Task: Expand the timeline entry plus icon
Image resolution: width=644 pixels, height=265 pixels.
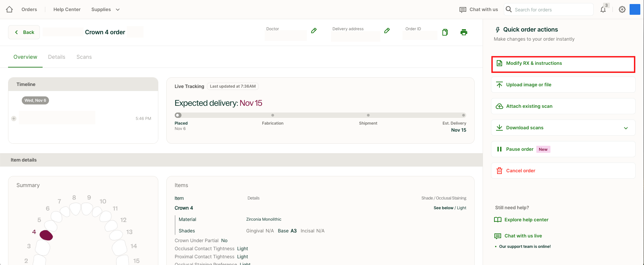Action: (14, 119)
